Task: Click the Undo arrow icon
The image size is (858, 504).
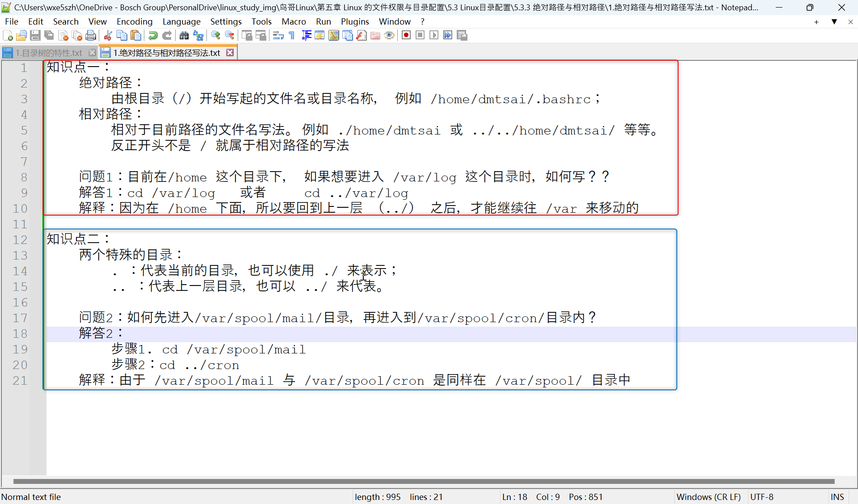Action: [153, 36]
